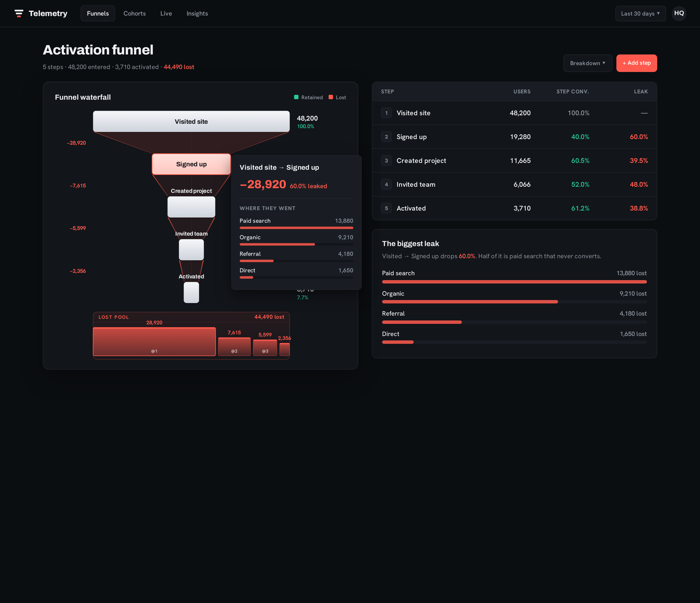The image size is (700, 603).
Task: Open the Live tab
Action: click(166, 14)
